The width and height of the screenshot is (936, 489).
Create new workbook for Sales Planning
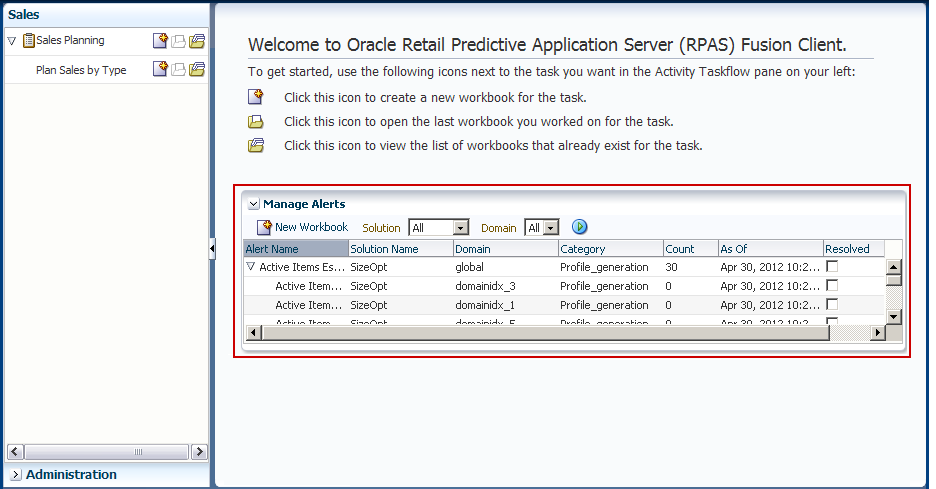pos(160,41)
